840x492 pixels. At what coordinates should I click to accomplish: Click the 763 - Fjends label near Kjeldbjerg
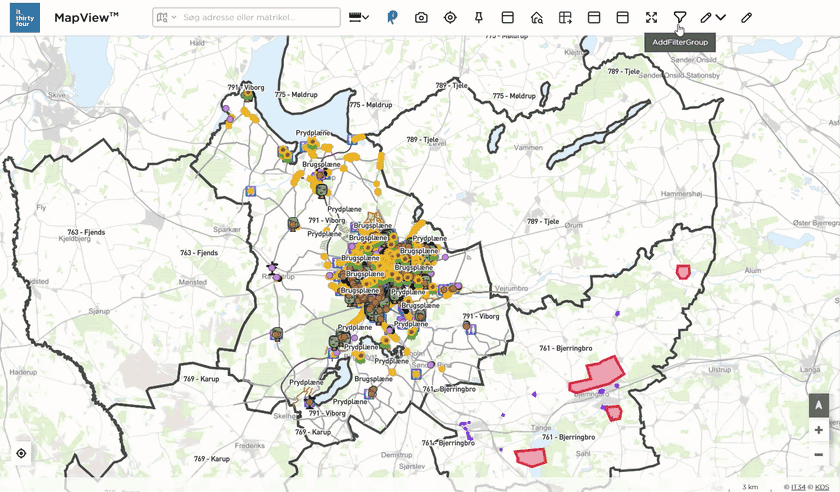(86, 232)
